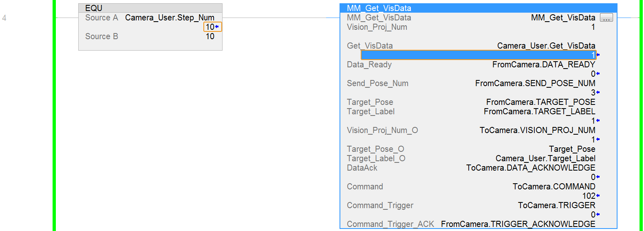
Task: Click the Source B value 10
Action: (x=210, y=36)
